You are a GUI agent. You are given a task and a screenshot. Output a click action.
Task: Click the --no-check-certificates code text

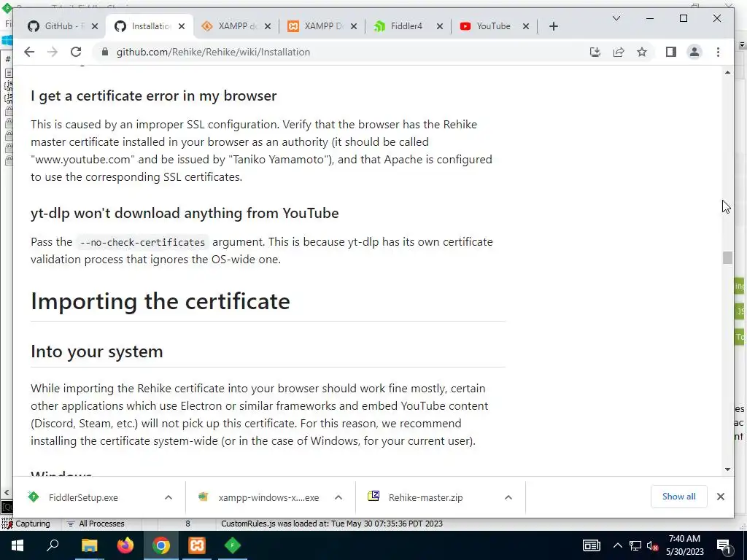(x=142, y=242)
